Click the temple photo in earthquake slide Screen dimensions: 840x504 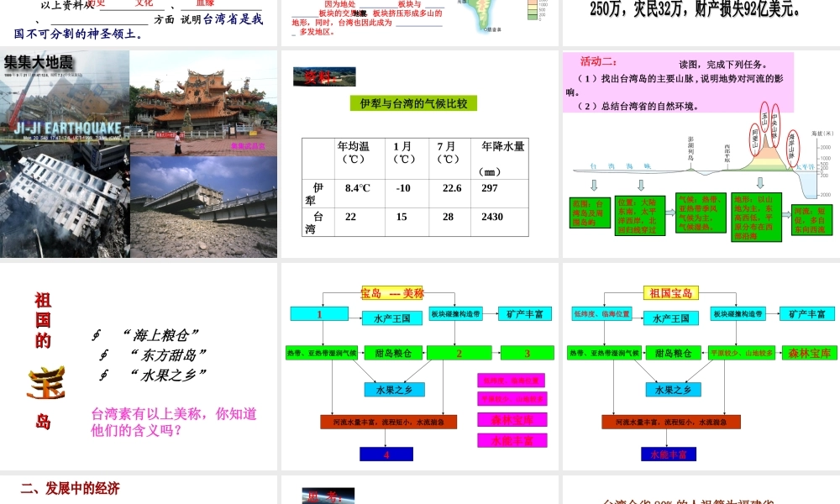[203, 102]
